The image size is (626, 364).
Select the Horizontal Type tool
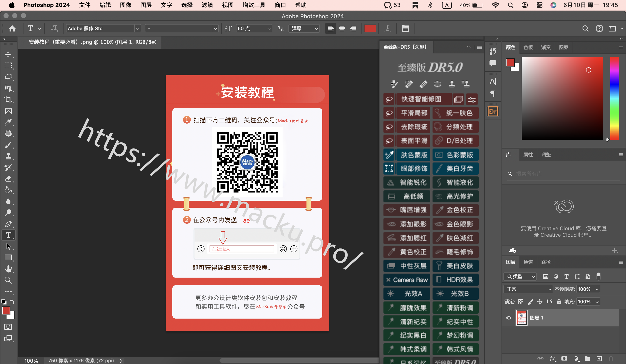pyautogui.click(x=8, y=235)
